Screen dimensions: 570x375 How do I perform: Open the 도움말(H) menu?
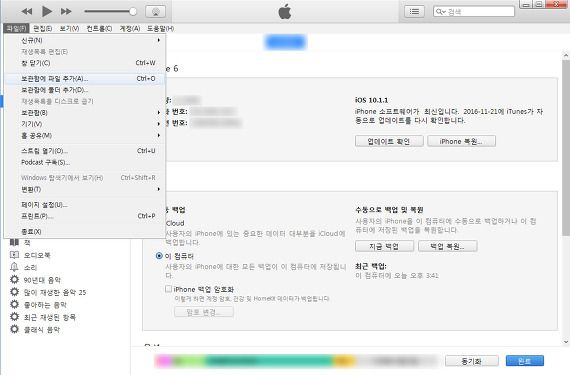(x=160, y=28)
